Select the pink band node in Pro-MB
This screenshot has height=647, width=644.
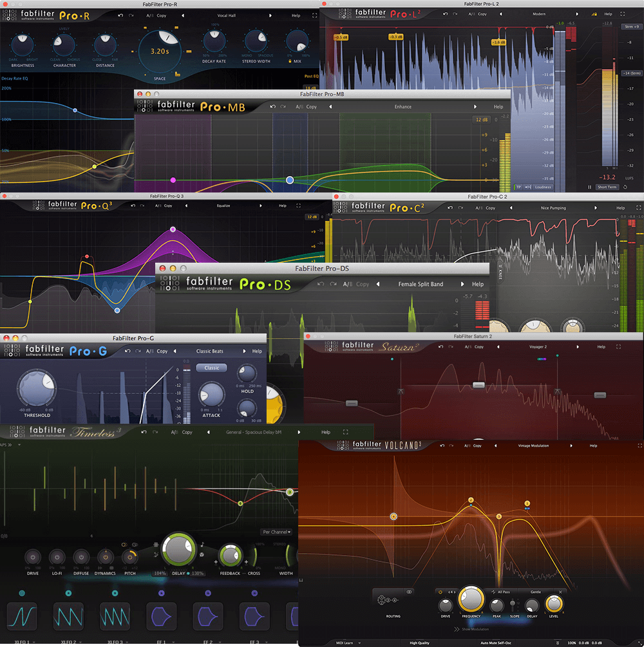(x=173, y=180)
